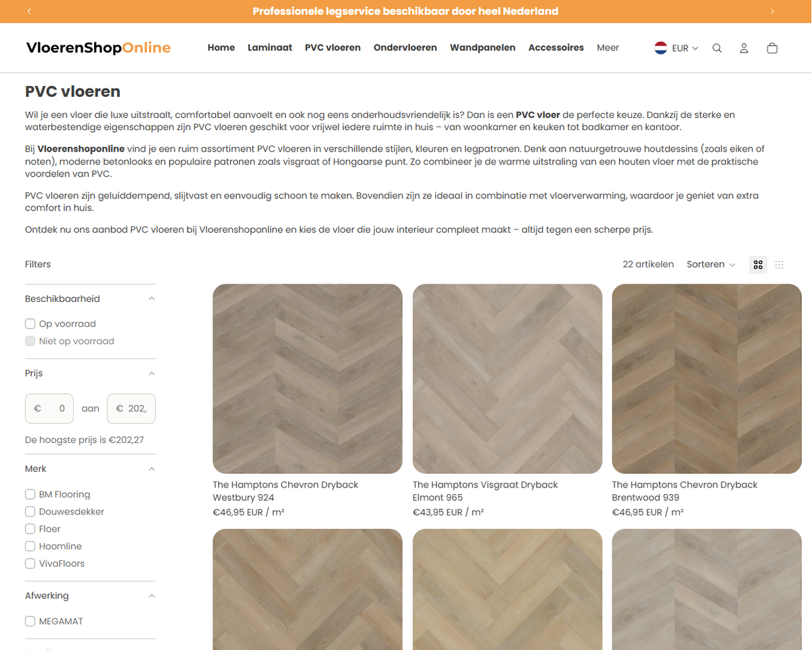The image size is (812, 650).
Task: Tick the Hoomline brand checkbox
Action: point(30,546)
